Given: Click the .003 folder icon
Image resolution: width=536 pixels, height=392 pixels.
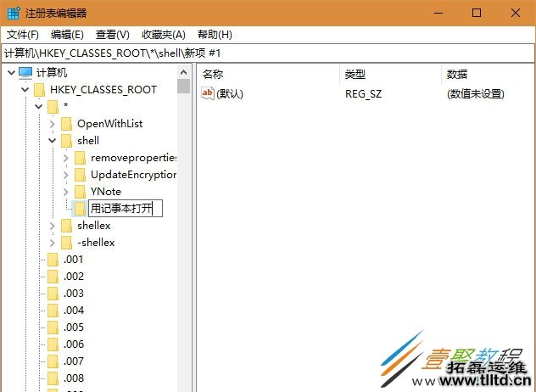Looking at the screenshot, I should point(53,294).
